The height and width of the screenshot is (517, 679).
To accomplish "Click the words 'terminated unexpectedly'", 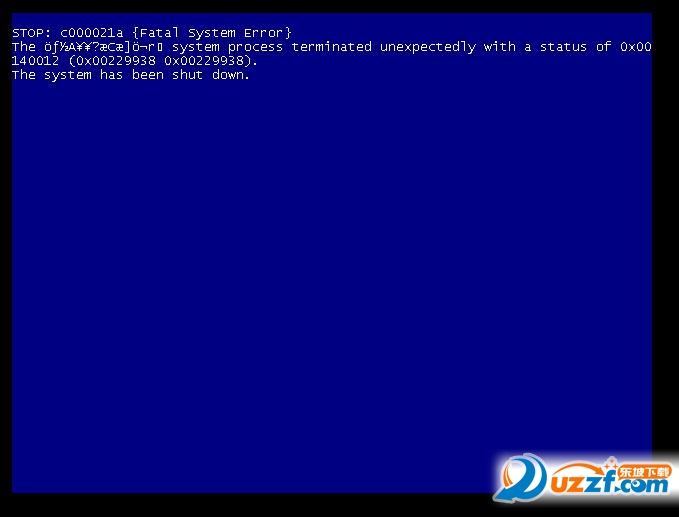I will [384, 47].
